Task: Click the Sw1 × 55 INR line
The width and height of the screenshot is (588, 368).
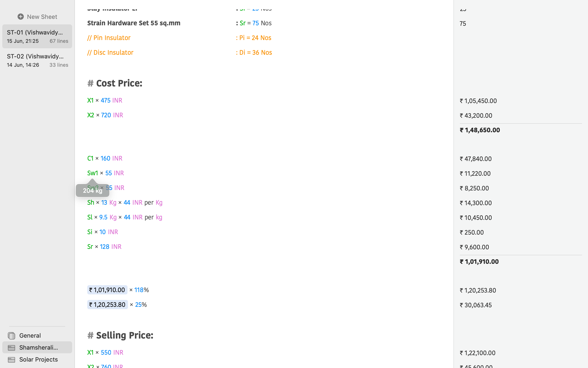Action: 105,173
